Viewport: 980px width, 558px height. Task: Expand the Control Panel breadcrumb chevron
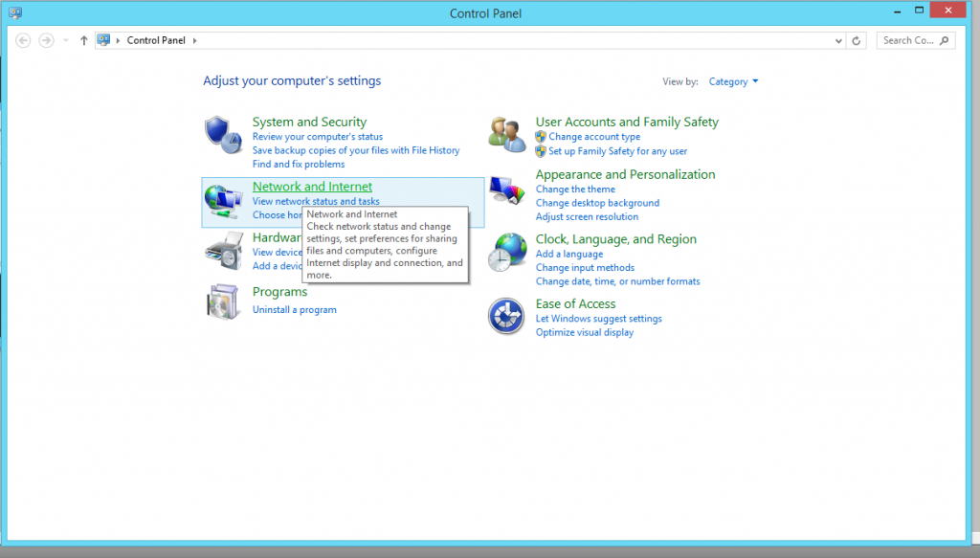pos(195,40)
